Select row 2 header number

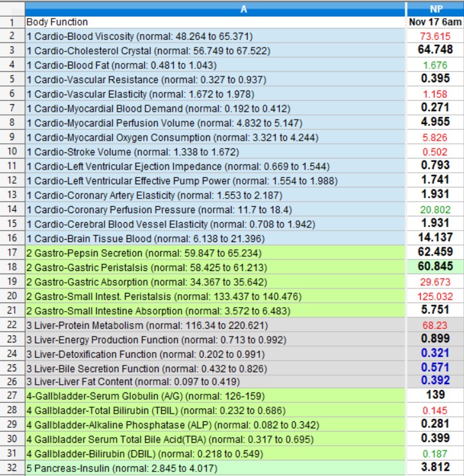(x=12, y=36)
